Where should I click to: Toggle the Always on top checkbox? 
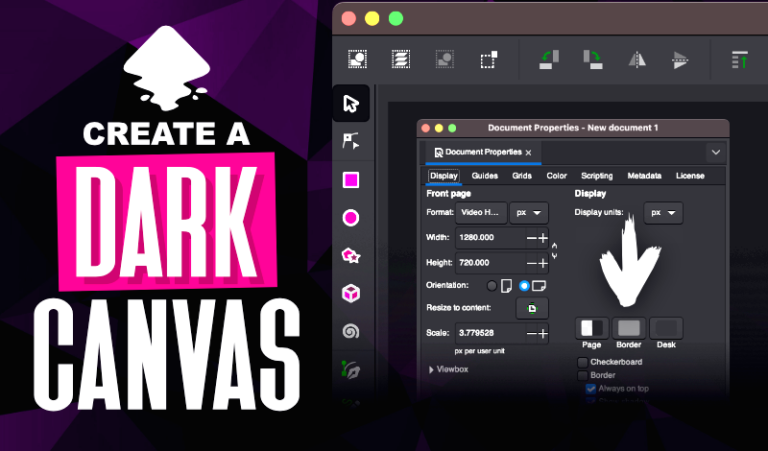[591, 389]
